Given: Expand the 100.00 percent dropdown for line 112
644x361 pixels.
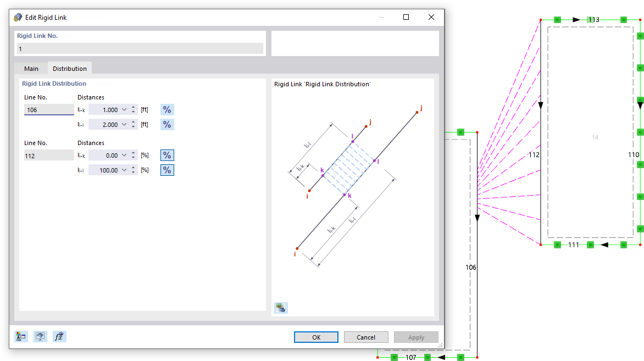Looking at the screenshot, I should [x=124, y=170].
